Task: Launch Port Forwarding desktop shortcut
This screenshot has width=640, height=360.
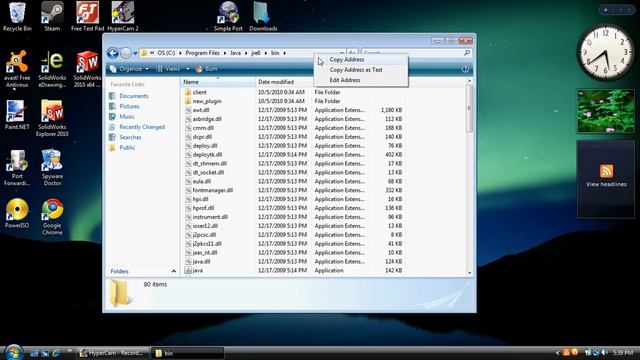Action: [17, 168]
